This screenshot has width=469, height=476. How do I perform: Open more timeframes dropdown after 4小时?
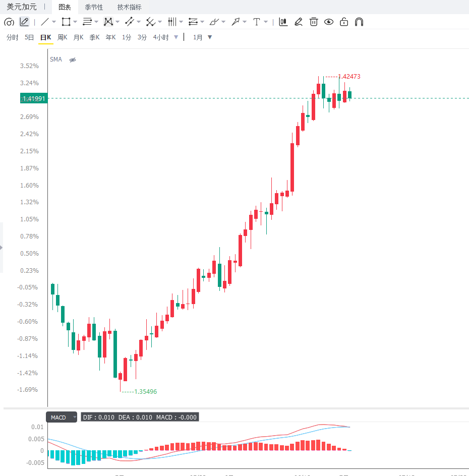(176, 37)
